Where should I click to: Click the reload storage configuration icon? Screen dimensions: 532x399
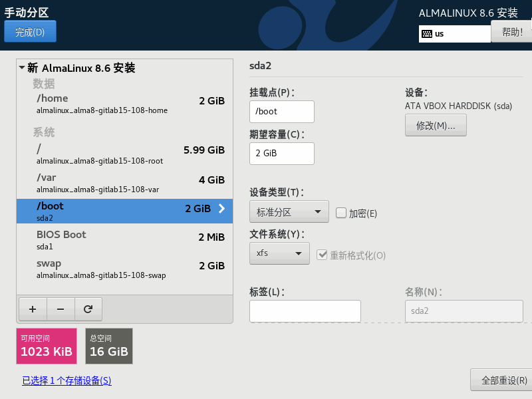point(88,309)
